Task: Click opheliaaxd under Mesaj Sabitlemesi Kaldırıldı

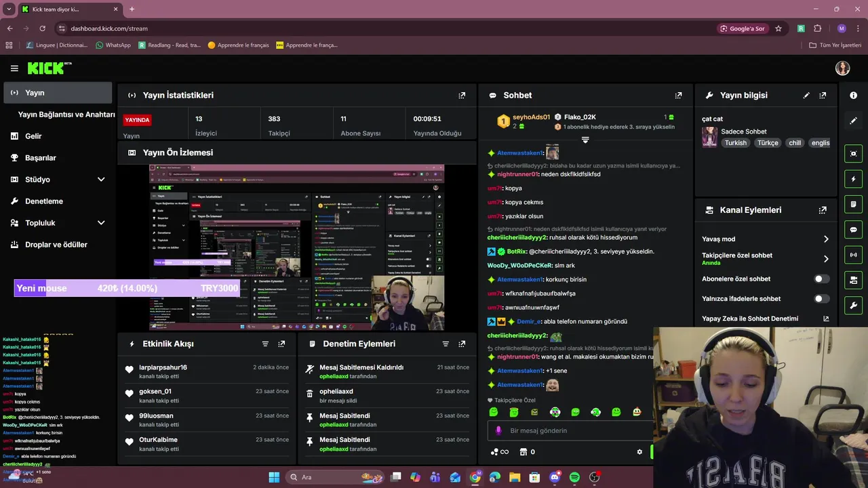Action: coord(334,376)
